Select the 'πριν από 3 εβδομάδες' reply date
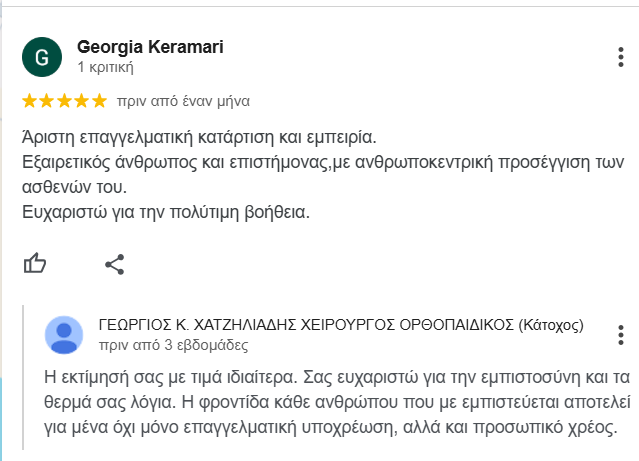This screenshot has width=639, height=461. (x=174, y=345)
